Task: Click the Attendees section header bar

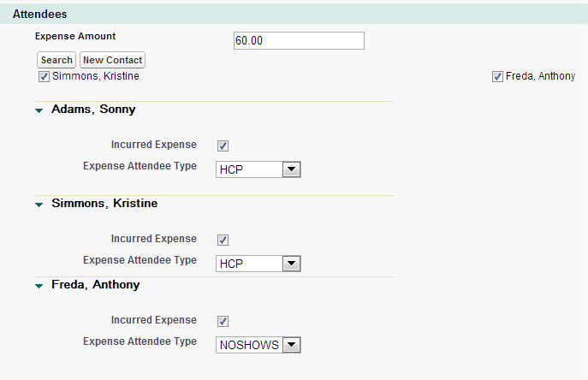Action: [x=294, y=14]
